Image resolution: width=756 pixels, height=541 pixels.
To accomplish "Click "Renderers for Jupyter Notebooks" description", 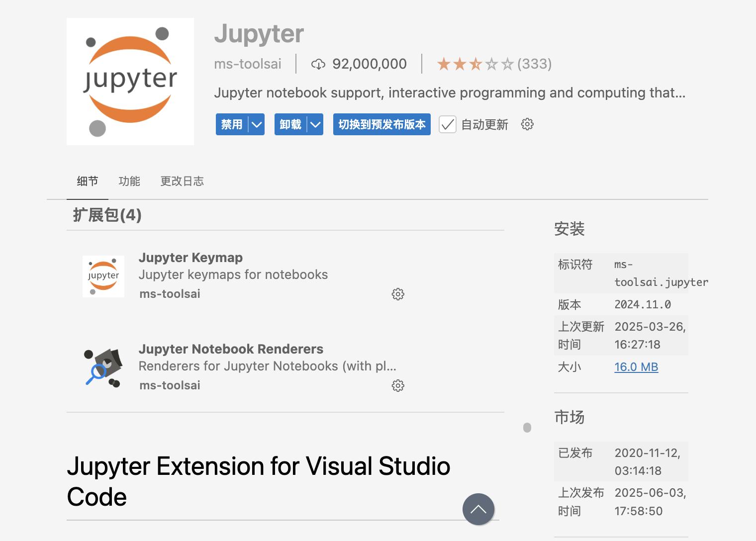I will pyautogui.click(x=268, y=366).
